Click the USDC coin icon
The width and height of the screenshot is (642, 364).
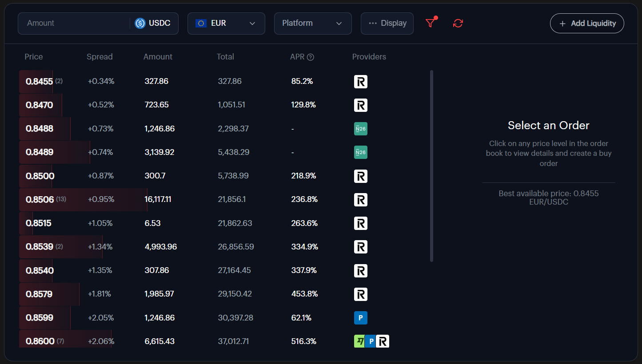[140, 23]
